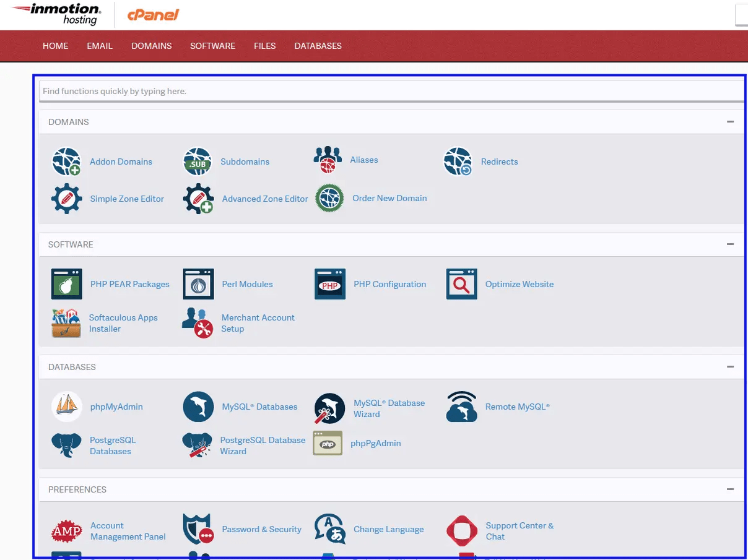The image size is (748, 560).
Task: Switch to the FILES menu
Action: coord(264,46)
